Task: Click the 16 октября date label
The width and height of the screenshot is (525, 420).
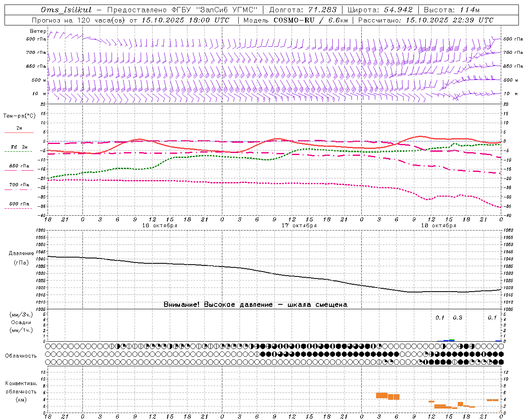Action: tap(160, 226)
